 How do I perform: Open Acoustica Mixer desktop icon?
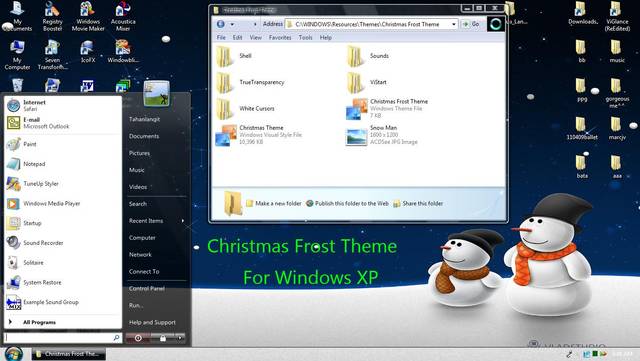click(x=123, y=17)
